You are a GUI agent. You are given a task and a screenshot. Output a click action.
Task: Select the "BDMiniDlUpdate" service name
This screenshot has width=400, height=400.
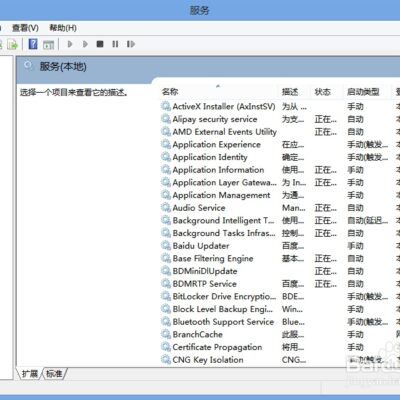[205, 271]
